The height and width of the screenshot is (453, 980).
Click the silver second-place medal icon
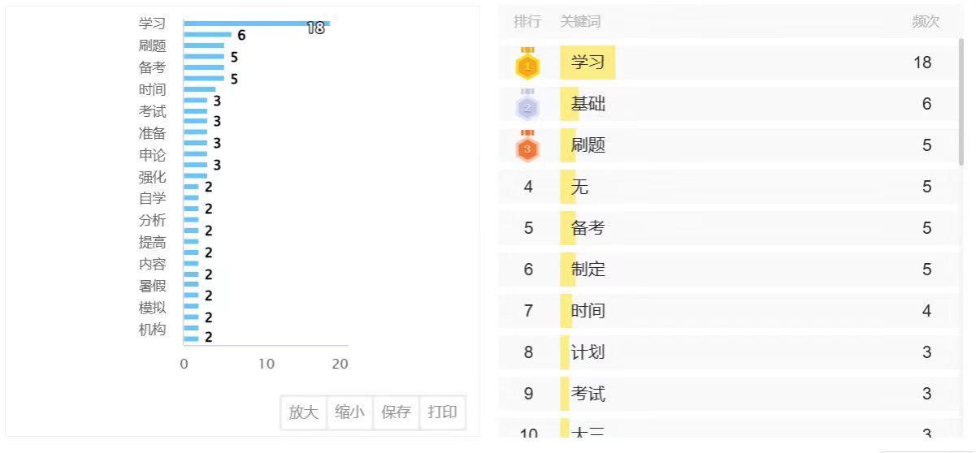tap(528, 105)
